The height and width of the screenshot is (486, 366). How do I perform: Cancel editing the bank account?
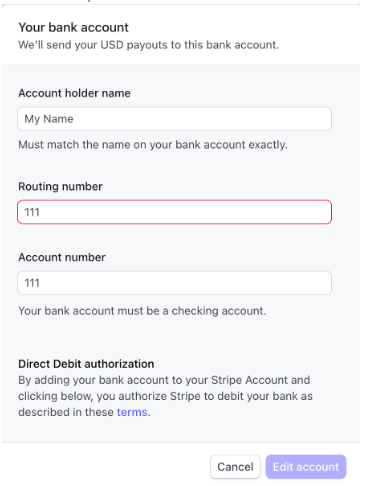235,467
